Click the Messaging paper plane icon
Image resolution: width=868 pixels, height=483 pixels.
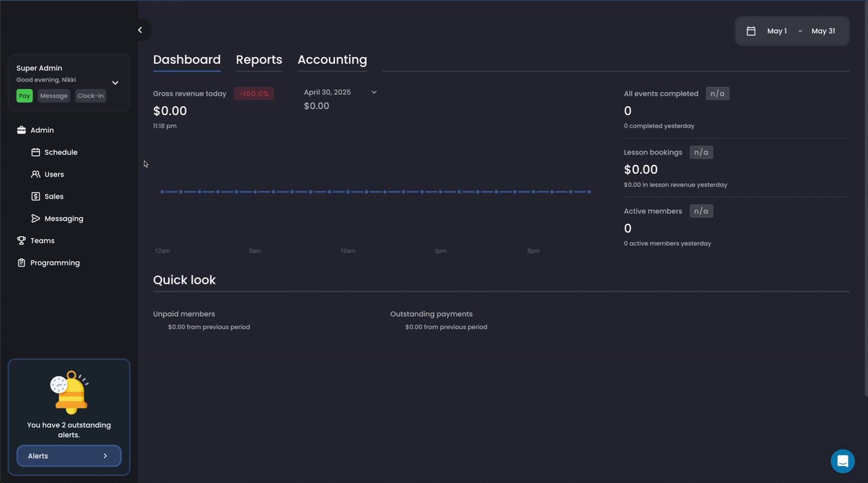click(36, 218)
